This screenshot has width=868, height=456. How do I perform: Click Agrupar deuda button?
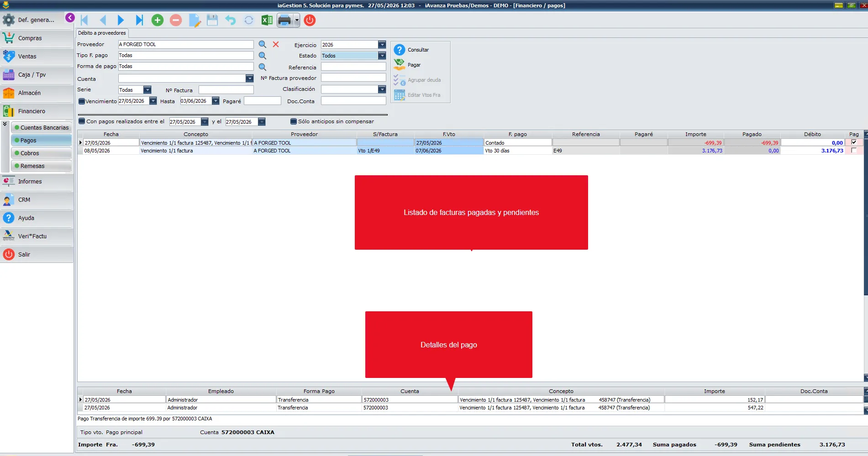coord(417,80)
